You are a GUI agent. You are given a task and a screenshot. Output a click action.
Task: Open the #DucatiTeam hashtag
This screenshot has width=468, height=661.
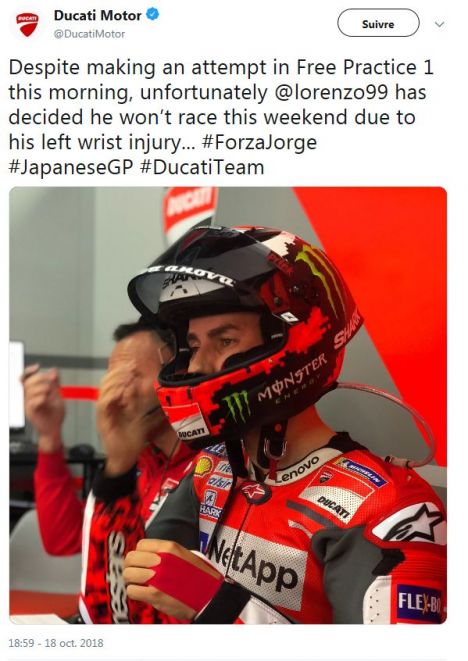point(202,167)
